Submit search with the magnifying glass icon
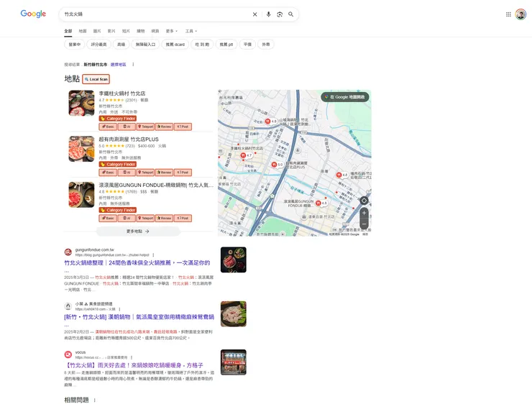This screenshot has width=532, height=404. tap(290, 14)
